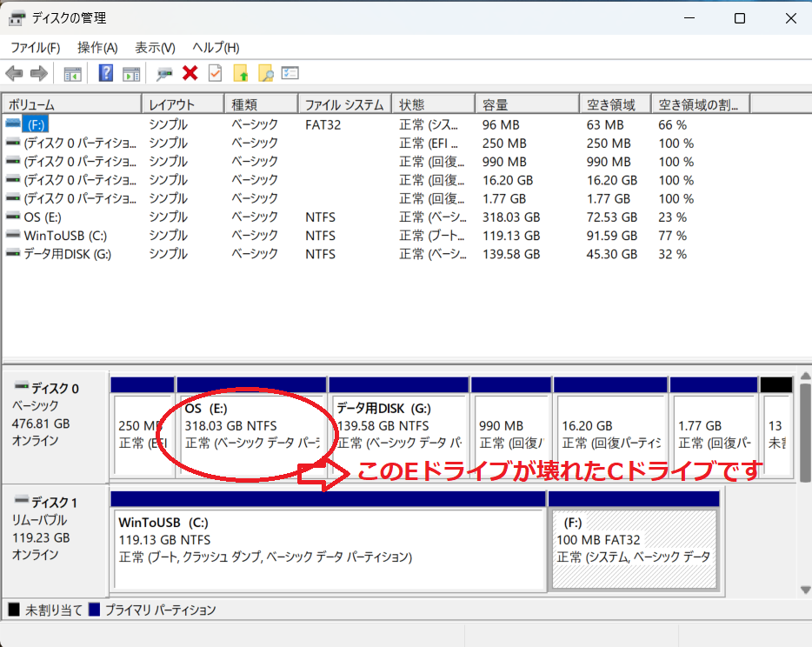Click the green arrow folder icon
The height and width of the screenshot is (647, 812).
[x=240, y=74]
